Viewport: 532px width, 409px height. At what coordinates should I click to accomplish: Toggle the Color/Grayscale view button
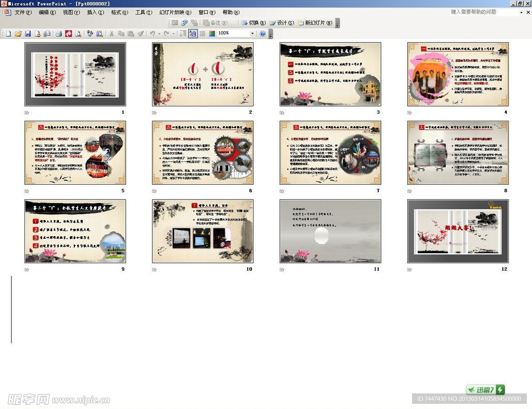pyautogui.click(x=211, y=34)
